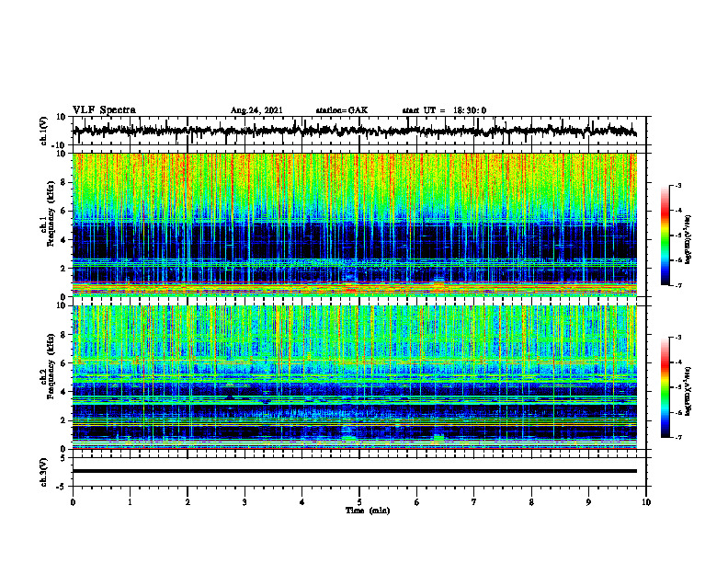Click time axis tick label "5"
Image resolution: width=728 pixels, height=563 pixels.
[x=359, y=502]
